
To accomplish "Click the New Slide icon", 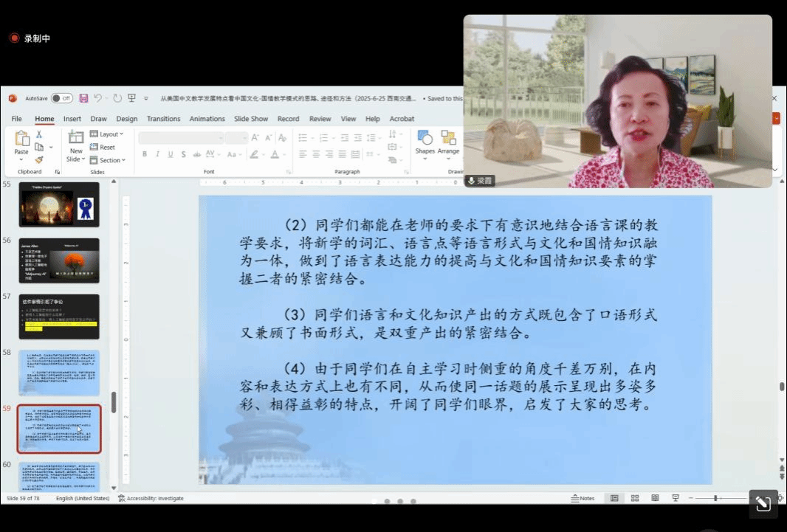I will point(76,137).
